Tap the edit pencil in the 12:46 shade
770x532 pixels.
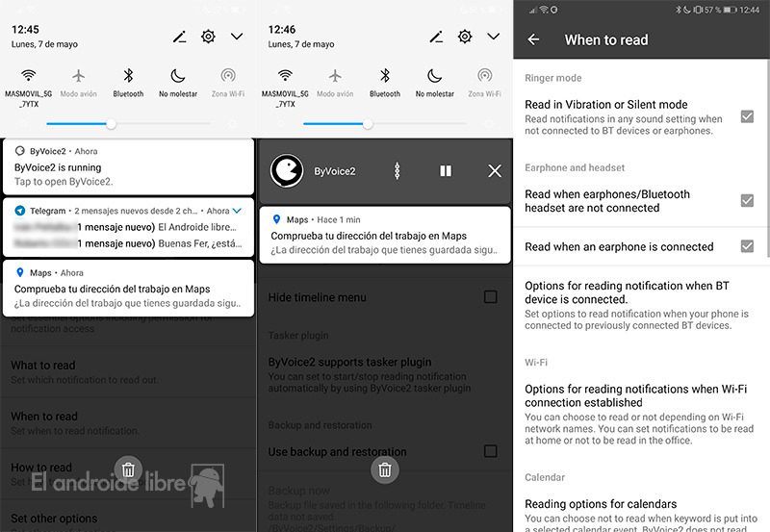(436, 37)
